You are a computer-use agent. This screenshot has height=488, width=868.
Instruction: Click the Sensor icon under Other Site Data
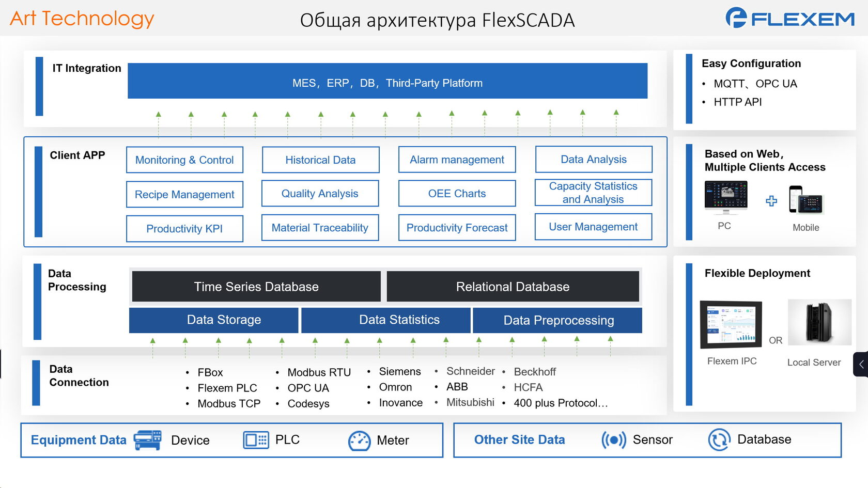coord(614,439)
